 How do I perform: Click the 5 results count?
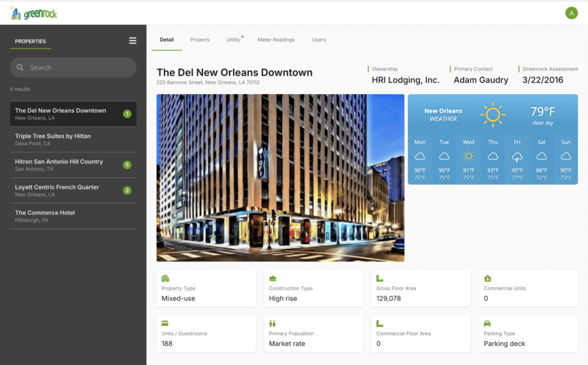21,89
